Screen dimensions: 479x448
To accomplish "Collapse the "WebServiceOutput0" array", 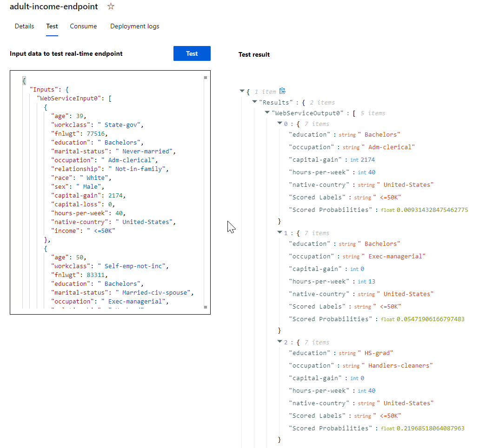I will (x=267, y=112).
